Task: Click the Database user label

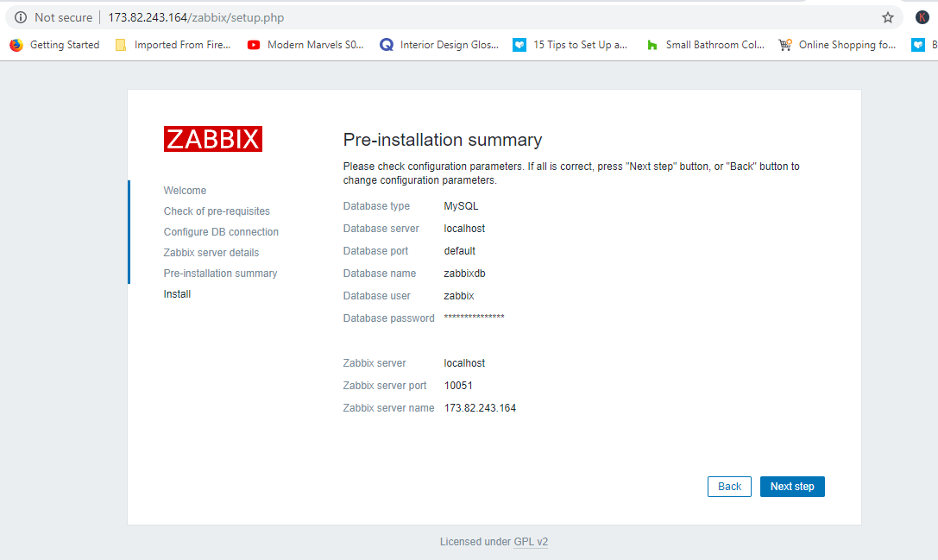Action: tap(377, 296)
